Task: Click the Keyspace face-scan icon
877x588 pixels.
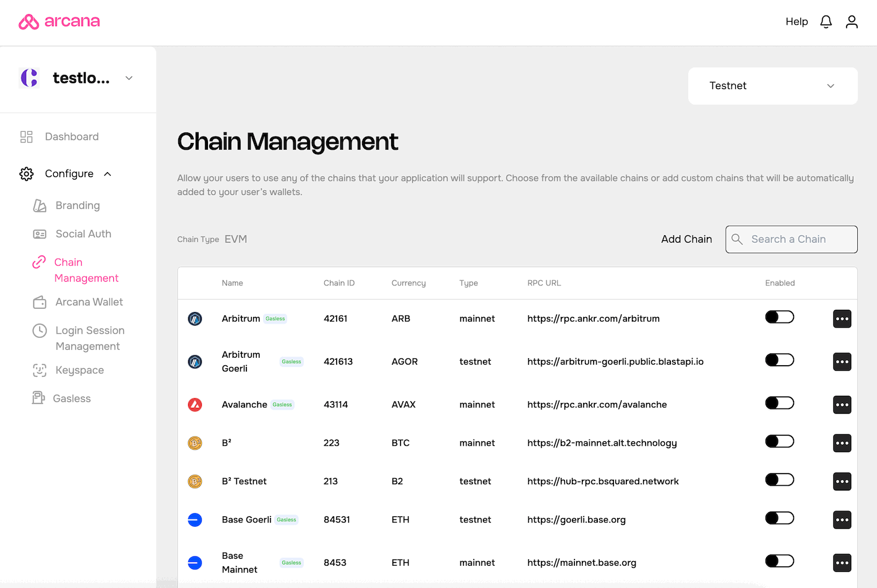Action: (x=40, y=370)
